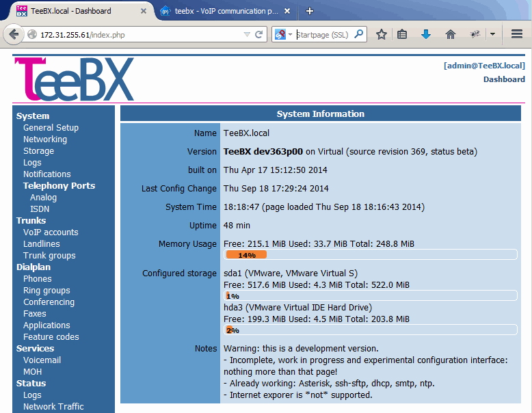Click the add-on toolbar icon beside Home
Image resolution: width=532 pixels, height=413 pixels.
[475, 34]
